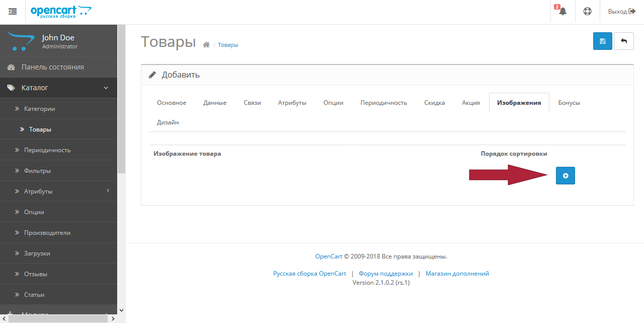Viewport: 644px width, 323px height.
Task: Expand the Атрибуты sidebar submenu
Action: pyautogui.click(x=58, y=191)
